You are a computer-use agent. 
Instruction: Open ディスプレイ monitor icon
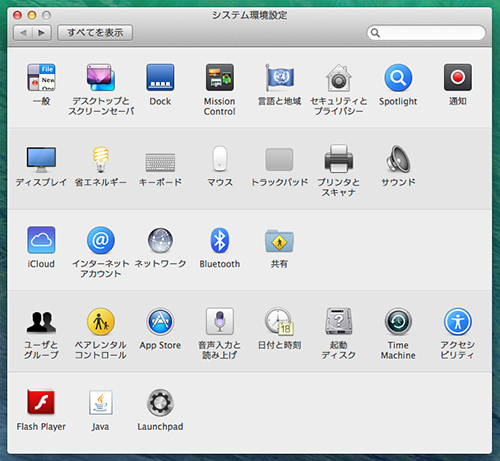[x=41, y=159]
